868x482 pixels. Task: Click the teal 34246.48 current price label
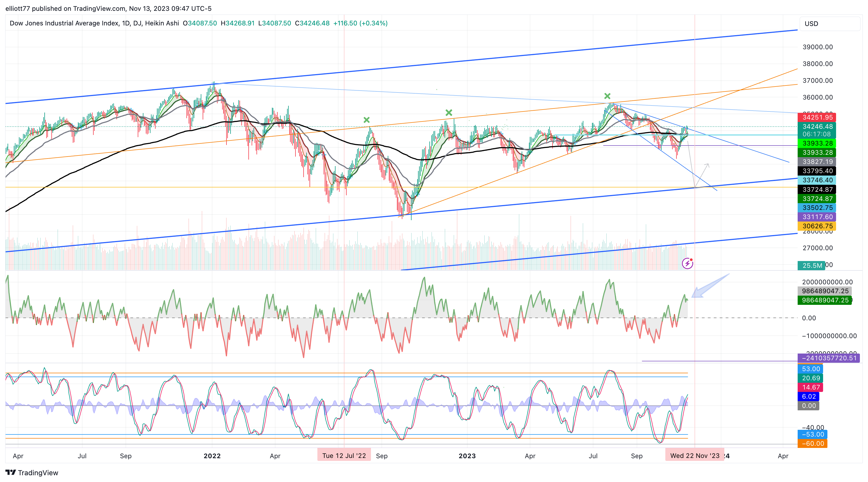pyautogui.click(x=817, y=127)
